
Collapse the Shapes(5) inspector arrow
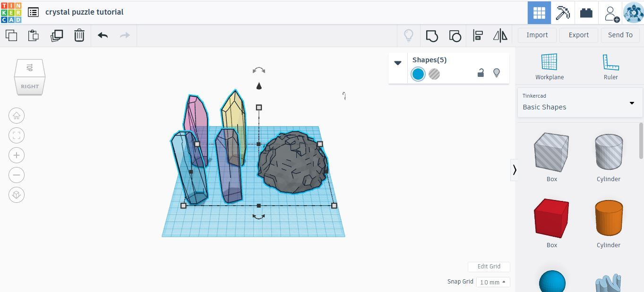pyautogui.click(x=398, y=63)
